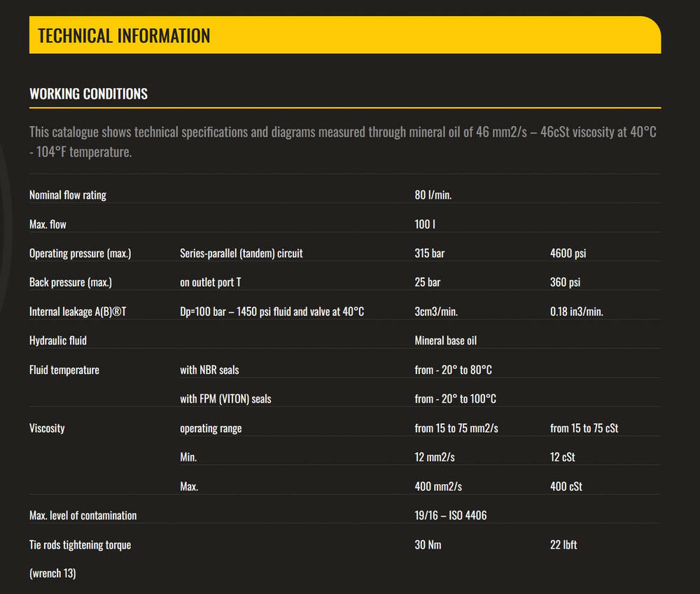Click the Series-parallel (tandem) circuit text
This screenshot has height=594, width=700.
(241, 254)
